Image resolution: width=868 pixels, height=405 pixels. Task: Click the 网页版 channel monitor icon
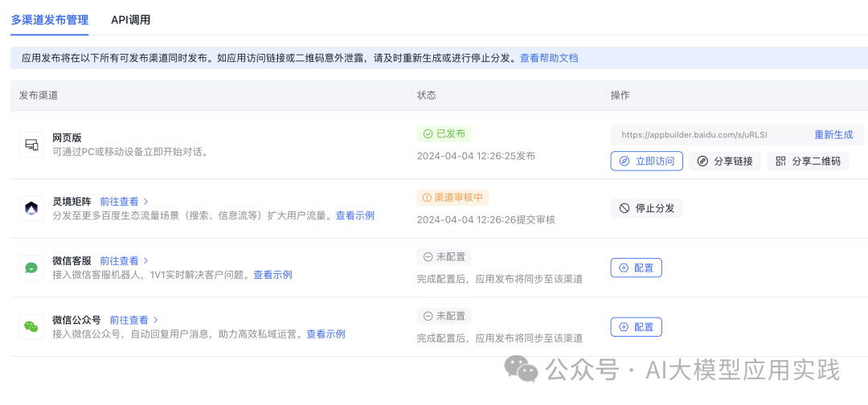[31, 145]
